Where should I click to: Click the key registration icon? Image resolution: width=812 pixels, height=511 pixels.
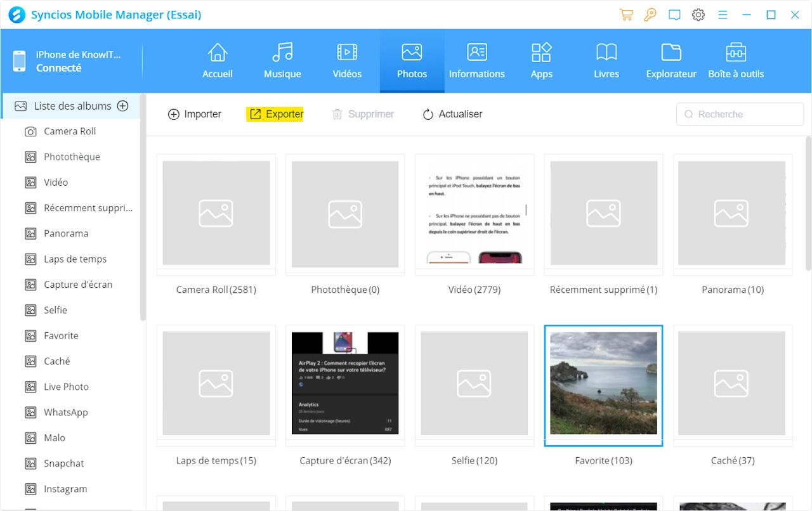650,15
